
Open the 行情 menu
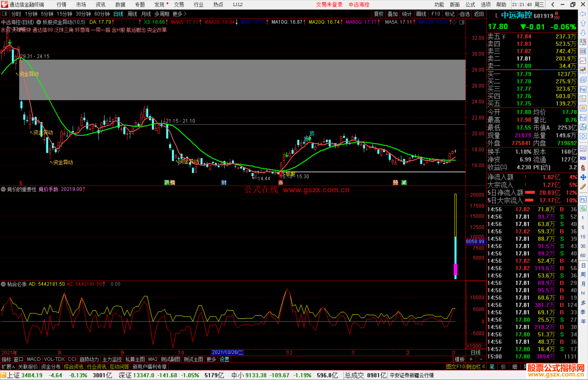click(x=62, y=5)
